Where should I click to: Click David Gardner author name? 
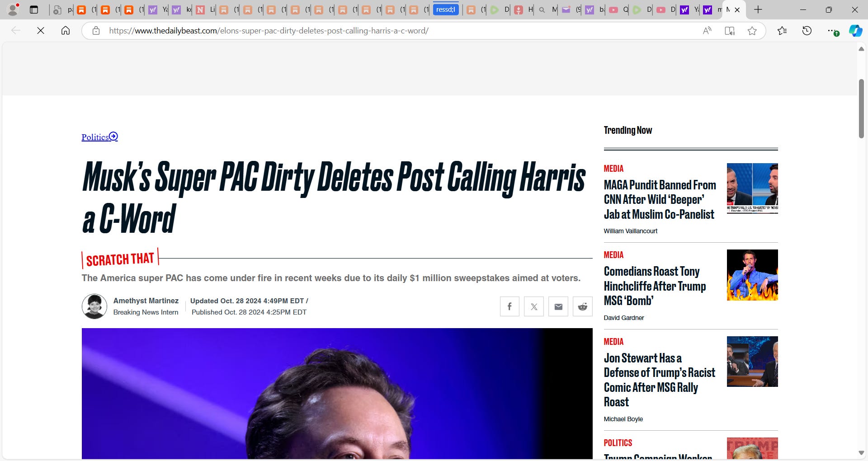tap(624, 318)
